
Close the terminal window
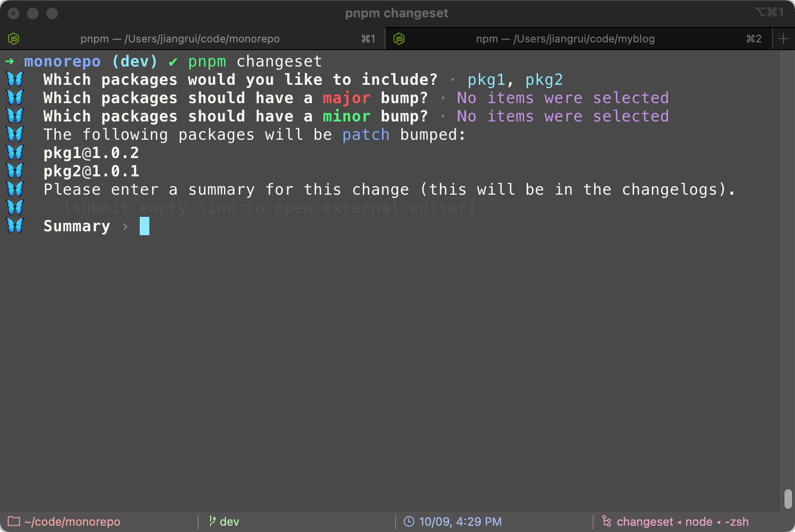click(13, 13)
